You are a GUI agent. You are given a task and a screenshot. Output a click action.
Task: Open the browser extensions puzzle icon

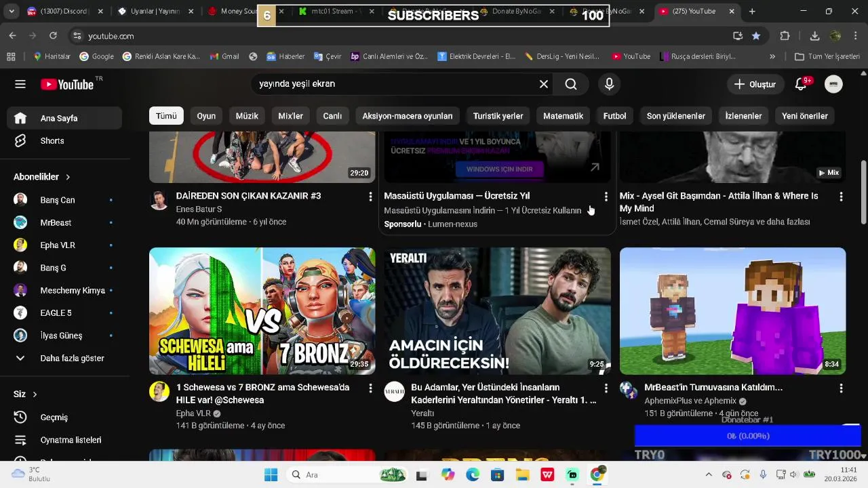785,36
